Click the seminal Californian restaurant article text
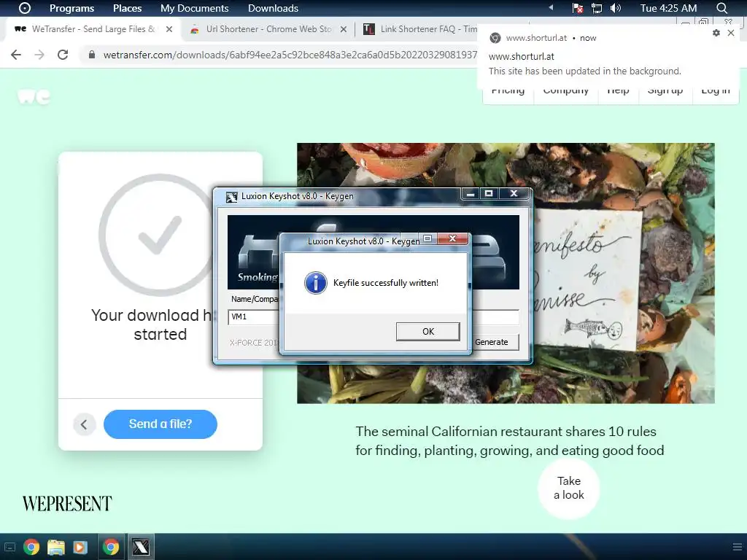The width and height of the screenshot is (747, 560). coord(509,441)
